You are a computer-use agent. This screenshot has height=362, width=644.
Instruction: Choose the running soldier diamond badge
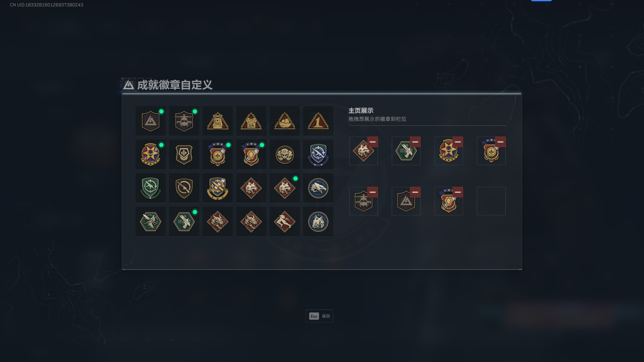tap(285, 221)
